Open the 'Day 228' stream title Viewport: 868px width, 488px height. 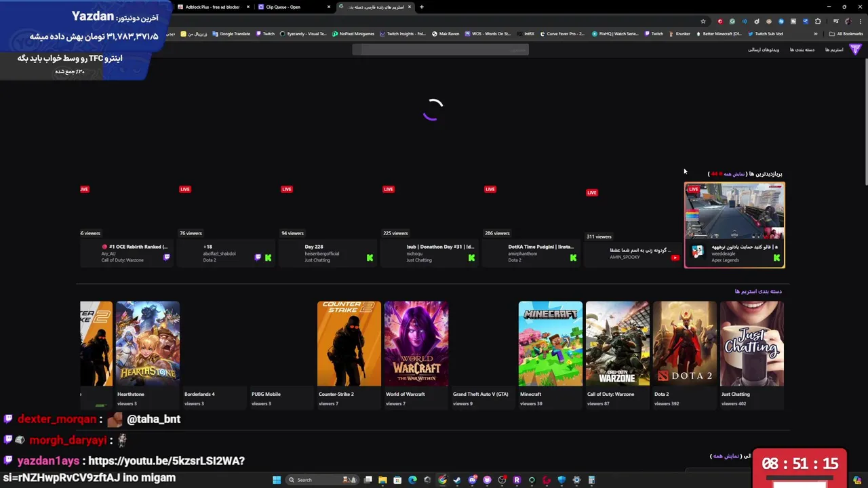coord(314,247)
